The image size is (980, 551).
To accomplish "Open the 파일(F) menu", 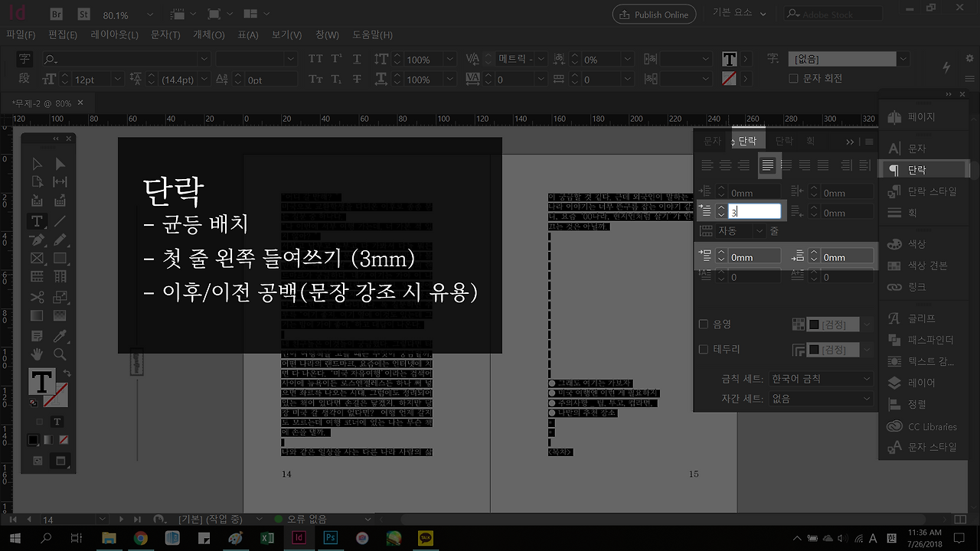I will tap(21, 35).
